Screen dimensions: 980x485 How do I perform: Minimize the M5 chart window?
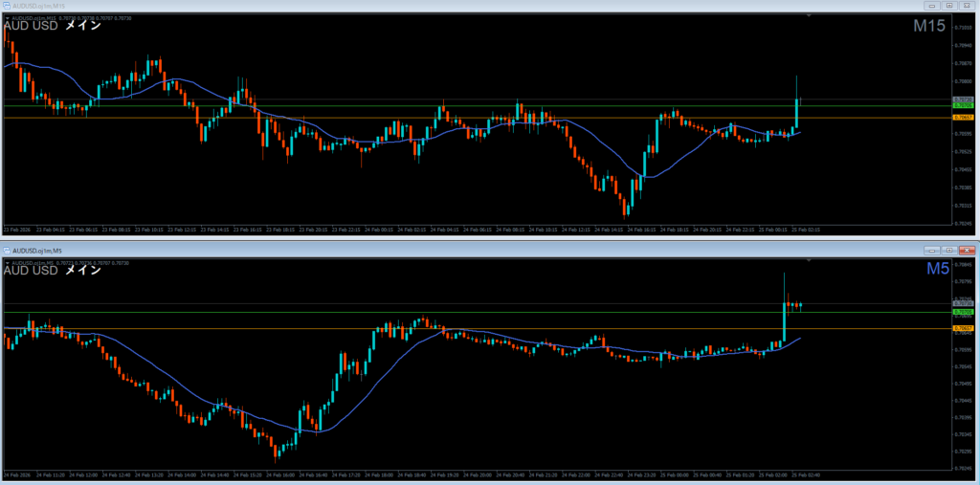point(932,250)
